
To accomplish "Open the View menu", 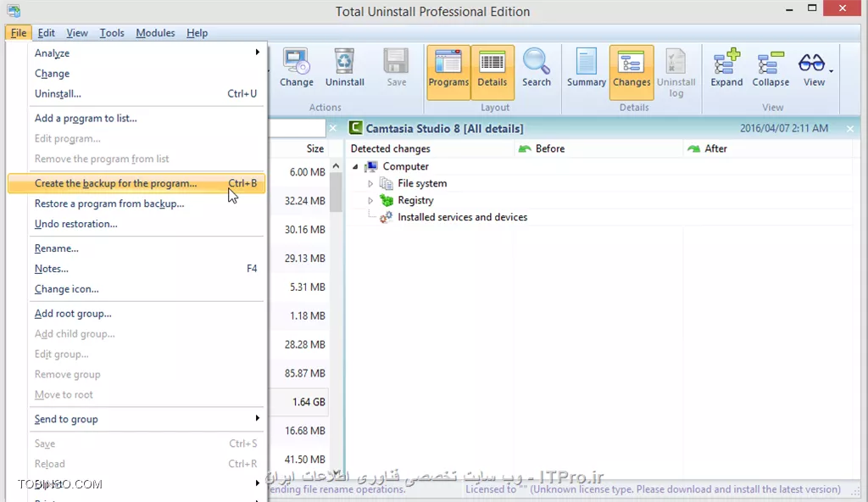I will tap(77, 33).
